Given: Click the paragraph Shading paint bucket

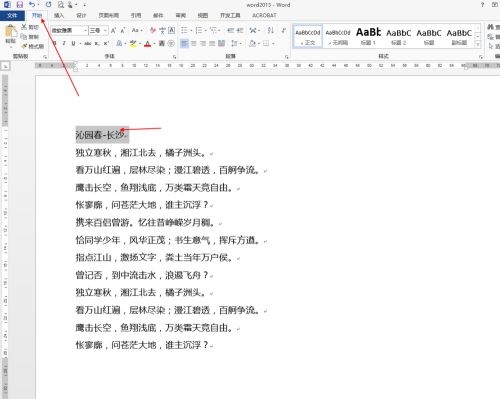Looking at the screenshot, I should pyautogui.click(x=252, y=43).
